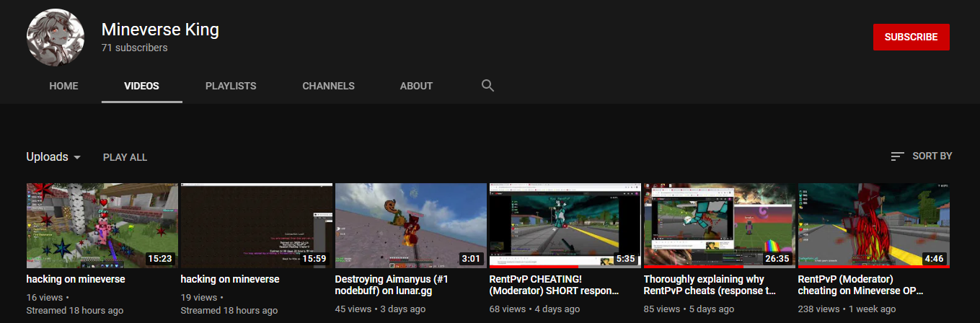Click the Play All button

(125, 157)
